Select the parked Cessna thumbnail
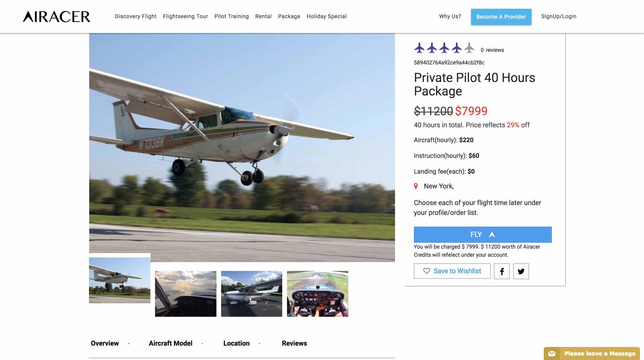 [251, 294]
